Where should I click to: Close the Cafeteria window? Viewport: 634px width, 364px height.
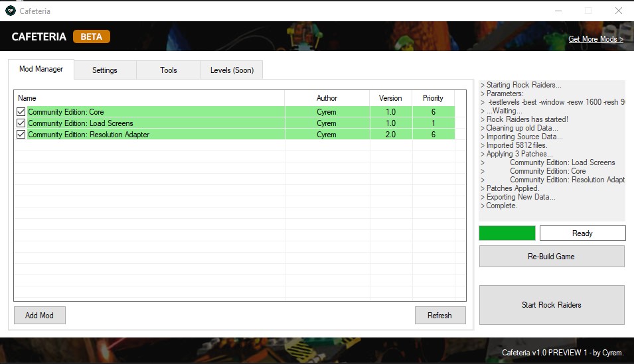(x=619, y=11)
